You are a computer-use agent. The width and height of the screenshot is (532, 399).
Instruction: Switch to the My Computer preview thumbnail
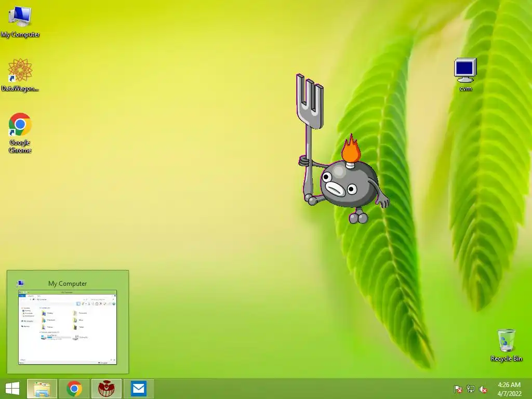pyautogui.click(x=68, y=327)
